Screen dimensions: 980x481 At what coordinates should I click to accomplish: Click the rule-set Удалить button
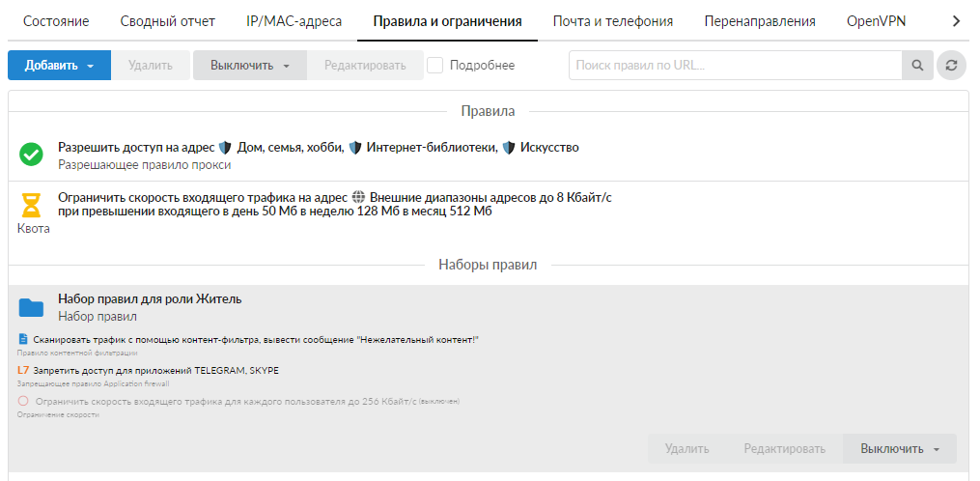(686, 449)
